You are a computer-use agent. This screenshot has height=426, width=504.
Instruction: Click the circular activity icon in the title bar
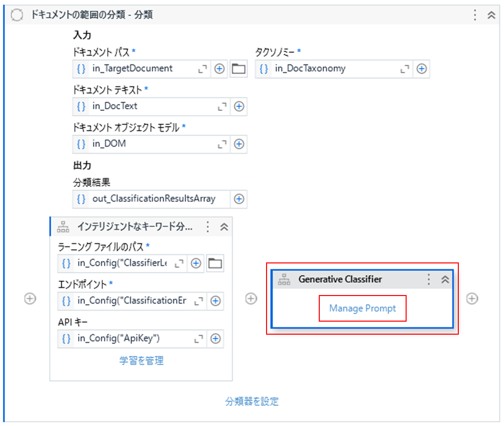coord(17,15)
